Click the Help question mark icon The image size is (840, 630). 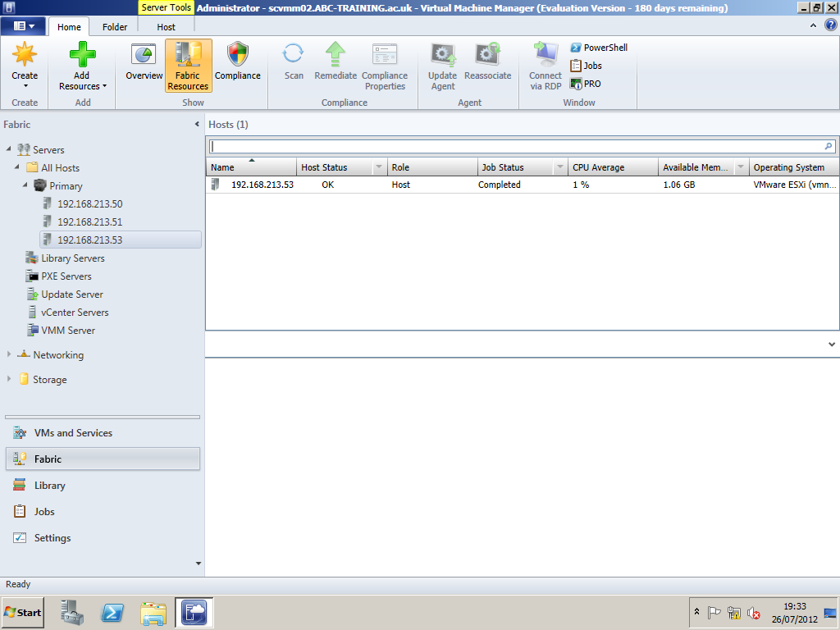831,25
